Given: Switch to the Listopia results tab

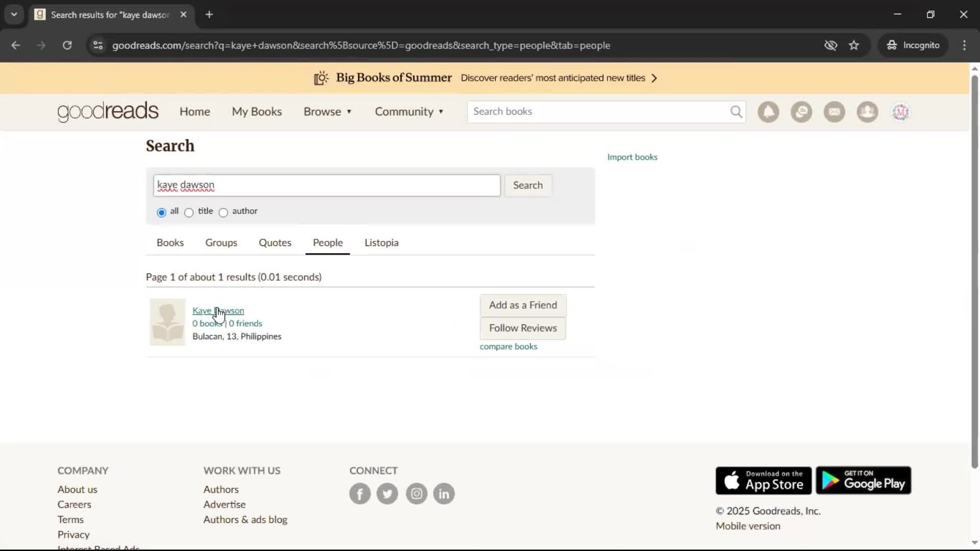Looking at the screenshot, I should [381, 243].
